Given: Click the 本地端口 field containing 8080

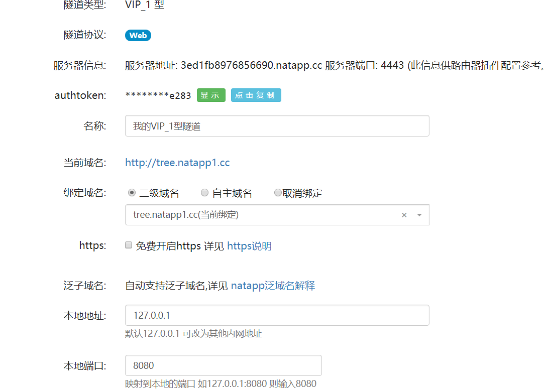Looking at the screenshot, I should pos(224,366).
